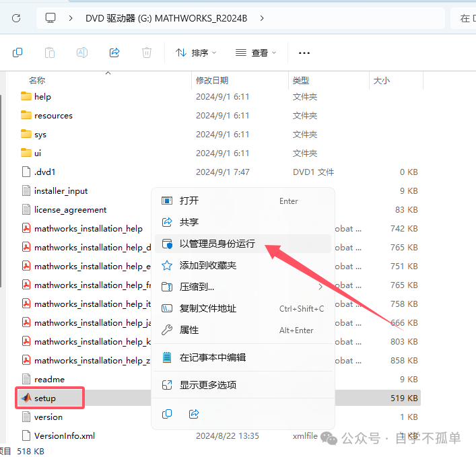Choose 添加到收藏夹 in the context menu
476x457 pixels.
[243, 265]
